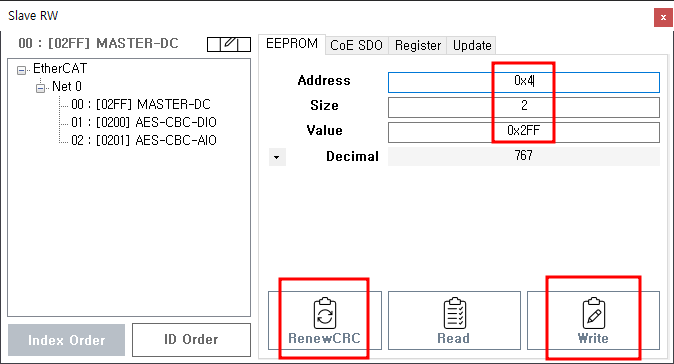Collapse the Net 0 tree node

[40, 88]
